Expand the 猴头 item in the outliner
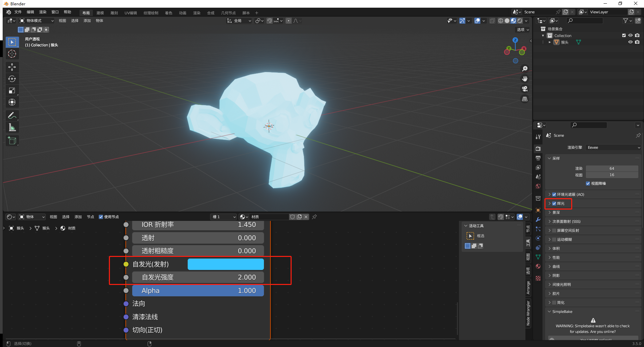This screenshot has height=347, width=644. coord(549,42)
